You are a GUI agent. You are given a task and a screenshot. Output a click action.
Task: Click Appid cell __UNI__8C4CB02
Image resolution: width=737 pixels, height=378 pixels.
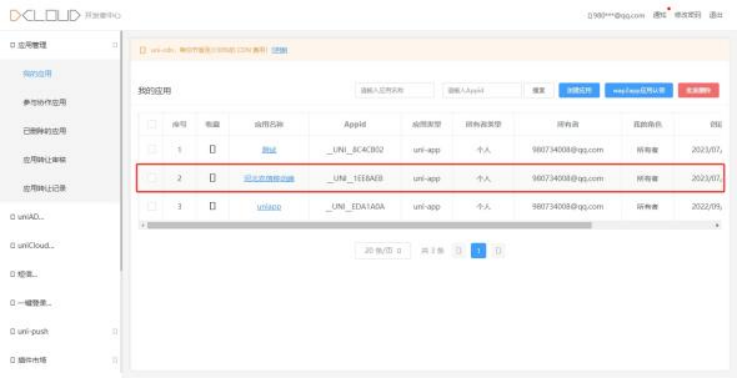click(x=355, y=150)
